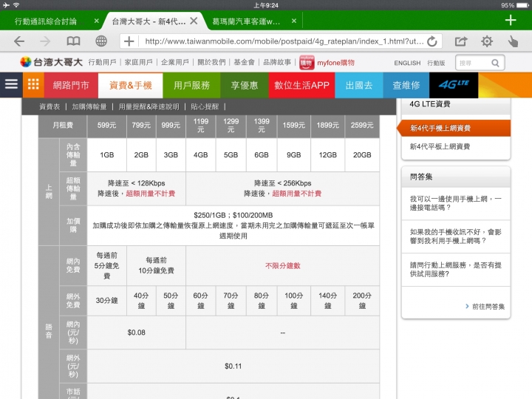
Task: Tap the browser back arrow
Action: (19, 41)
